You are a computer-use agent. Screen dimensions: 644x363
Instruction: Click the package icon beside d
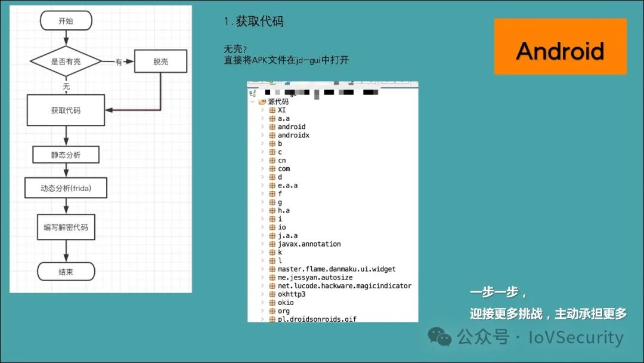(272, 177)
